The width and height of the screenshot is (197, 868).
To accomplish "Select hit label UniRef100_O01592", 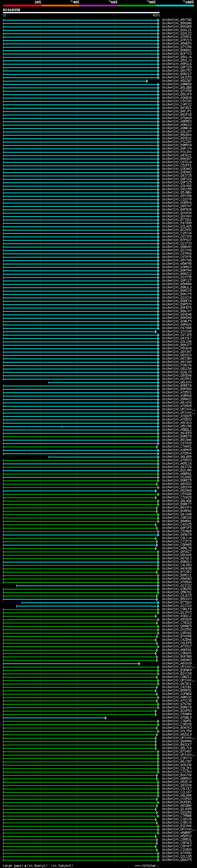I will [x=177, y=629].
